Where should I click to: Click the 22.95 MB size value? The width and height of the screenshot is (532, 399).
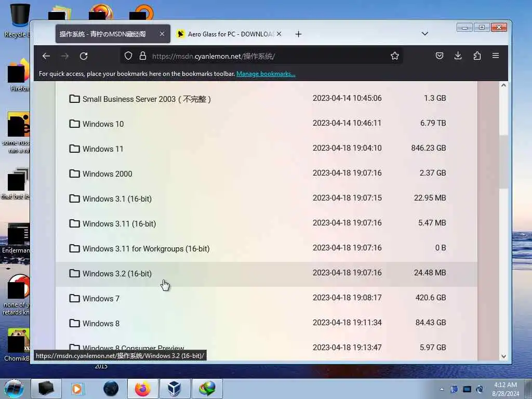[430, 198]
